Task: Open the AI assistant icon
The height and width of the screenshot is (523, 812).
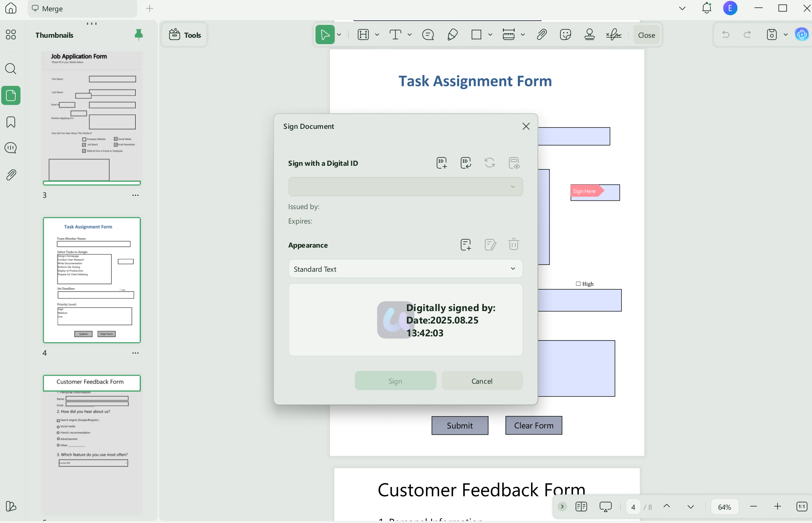Action: (802, 35)
